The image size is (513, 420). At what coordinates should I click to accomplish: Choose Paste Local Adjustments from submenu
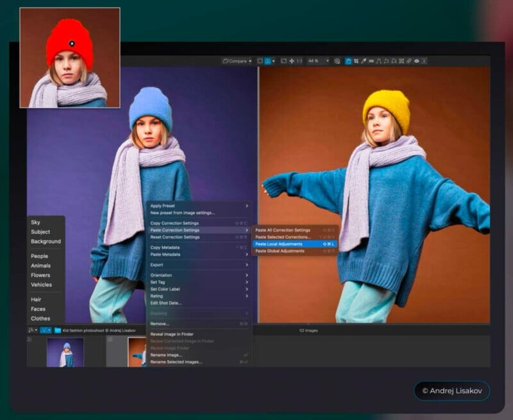(278, 244)
